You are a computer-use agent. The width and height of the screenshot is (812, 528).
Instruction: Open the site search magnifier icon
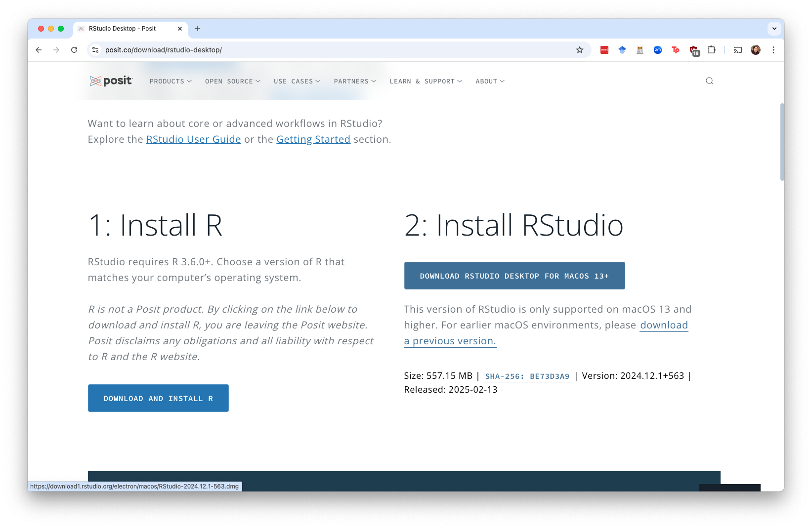(709, 81)
